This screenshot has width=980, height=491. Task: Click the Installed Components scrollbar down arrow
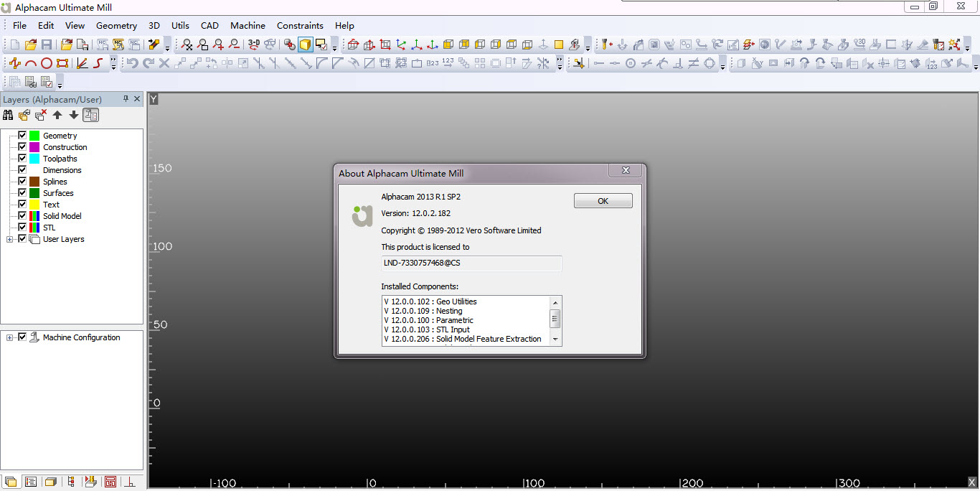555,340
